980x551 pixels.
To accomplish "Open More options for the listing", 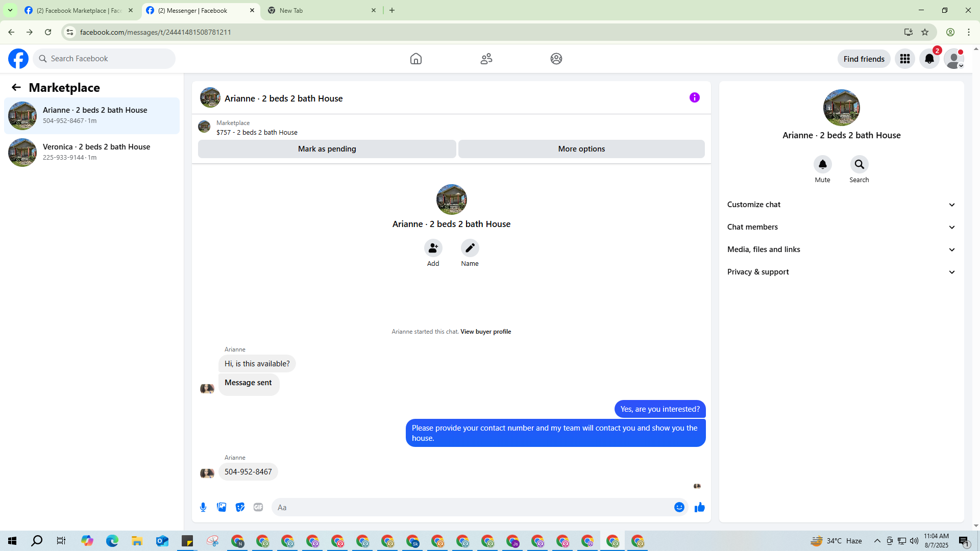I will pos(581,149).
